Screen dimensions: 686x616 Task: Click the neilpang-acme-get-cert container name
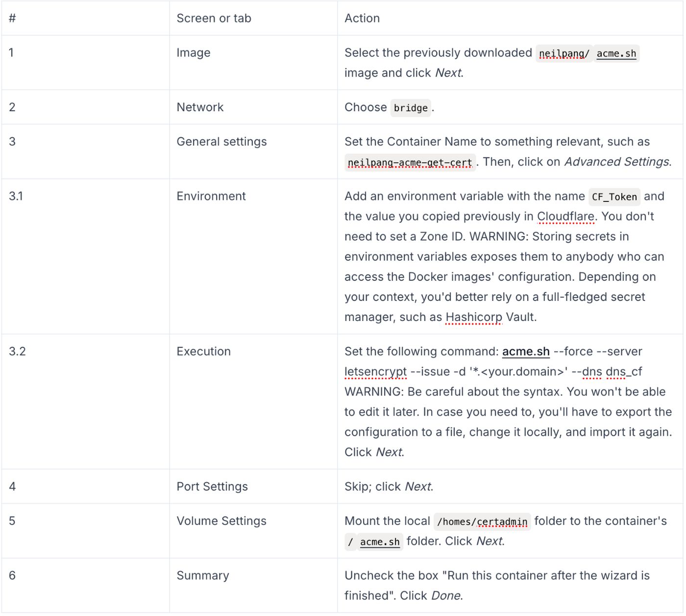point(410,162)
